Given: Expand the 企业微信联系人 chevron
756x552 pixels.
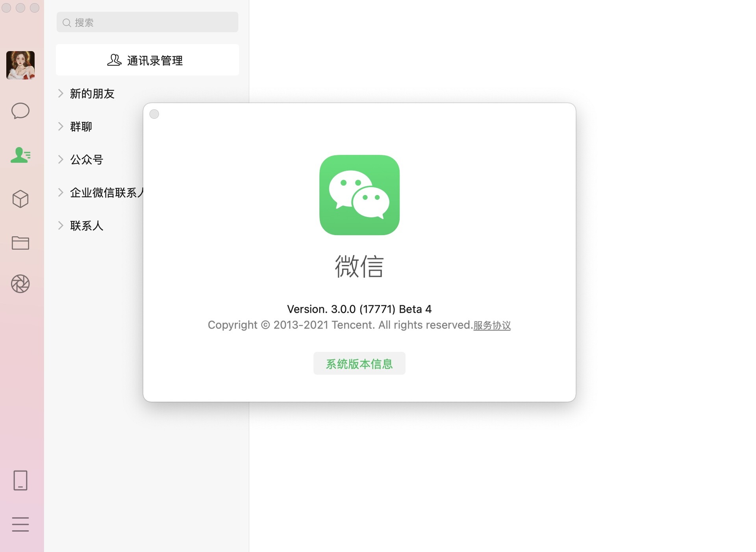Looking at the screenshot, I should pos(61,192).
